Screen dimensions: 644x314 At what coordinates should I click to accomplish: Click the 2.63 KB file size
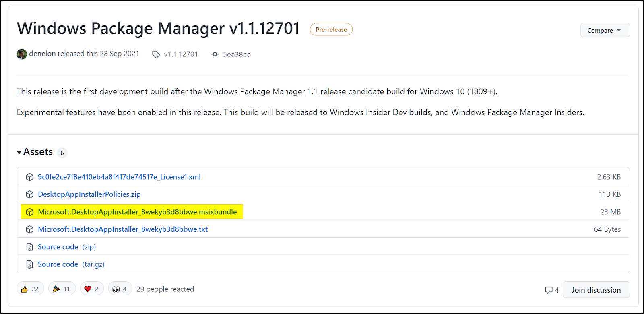609,177
